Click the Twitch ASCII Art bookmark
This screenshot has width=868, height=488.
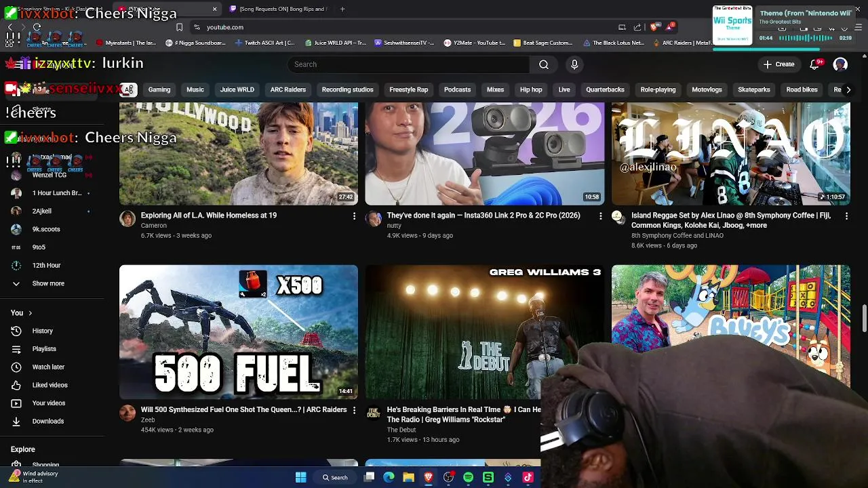[x=264, y=43]
